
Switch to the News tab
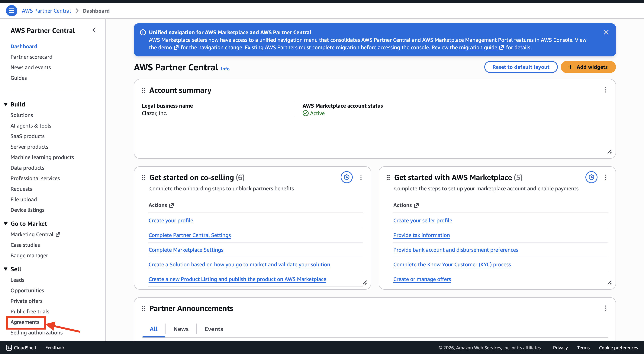coord(181,329)
